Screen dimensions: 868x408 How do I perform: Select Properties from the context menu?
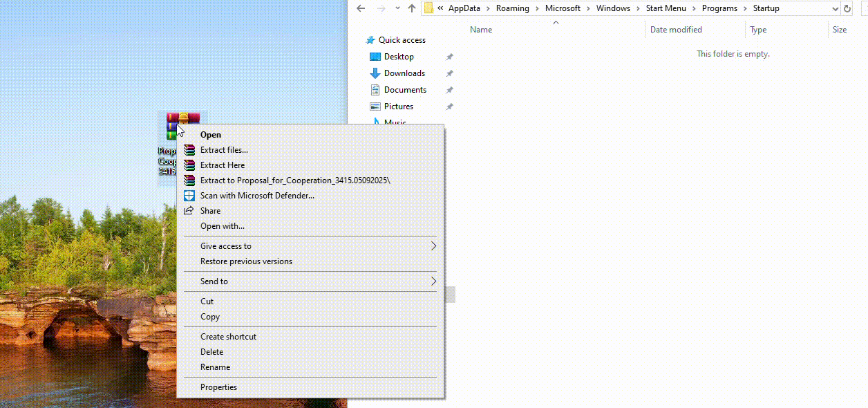(218, 387)
